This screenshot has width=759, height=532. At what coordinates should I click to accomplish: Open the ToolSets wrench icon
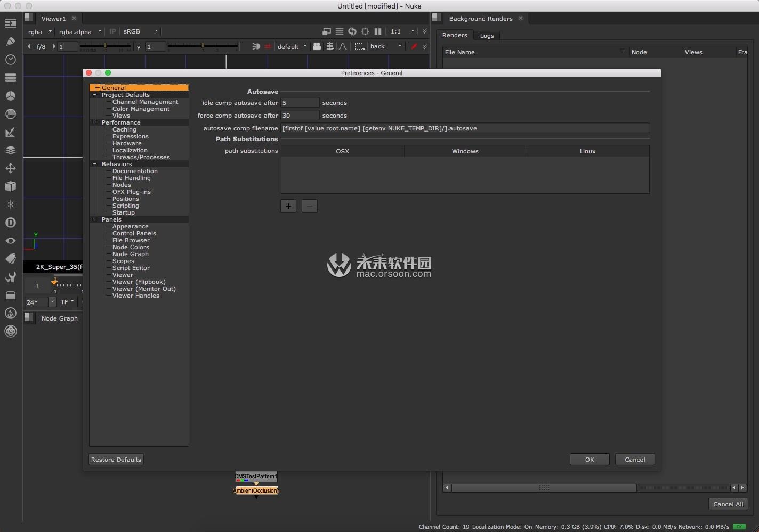point(10,277)
